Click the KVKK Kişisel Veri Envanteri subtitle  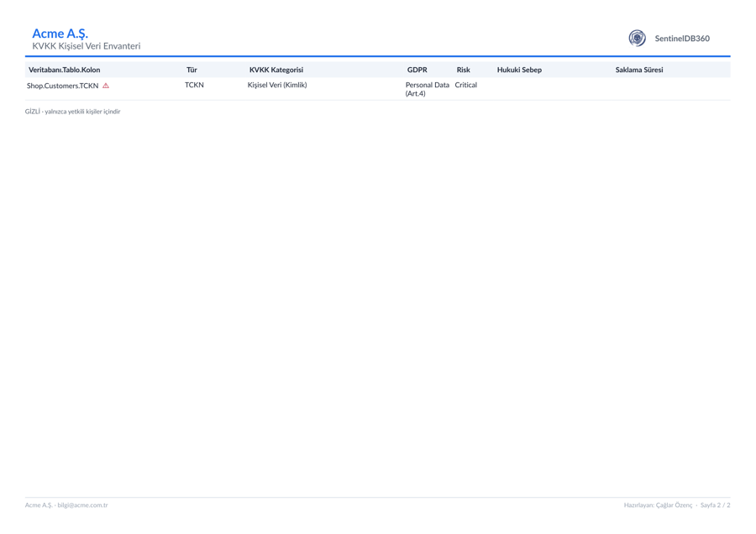87,46
